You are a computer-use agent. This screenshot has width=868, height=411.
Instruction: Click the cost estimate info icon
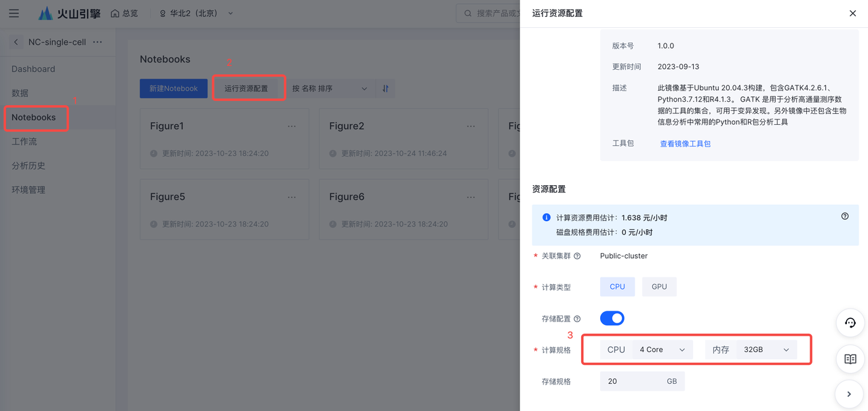point(547,218)
